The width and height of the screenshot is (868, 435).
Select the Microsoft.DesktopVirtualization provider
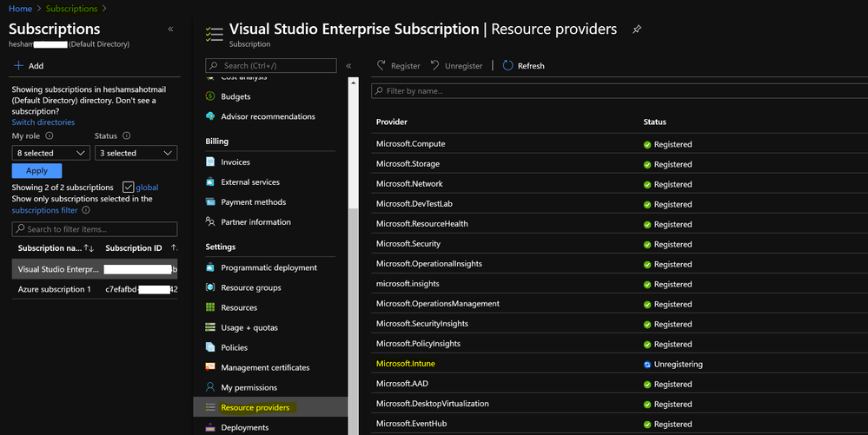tap(620, 404)
